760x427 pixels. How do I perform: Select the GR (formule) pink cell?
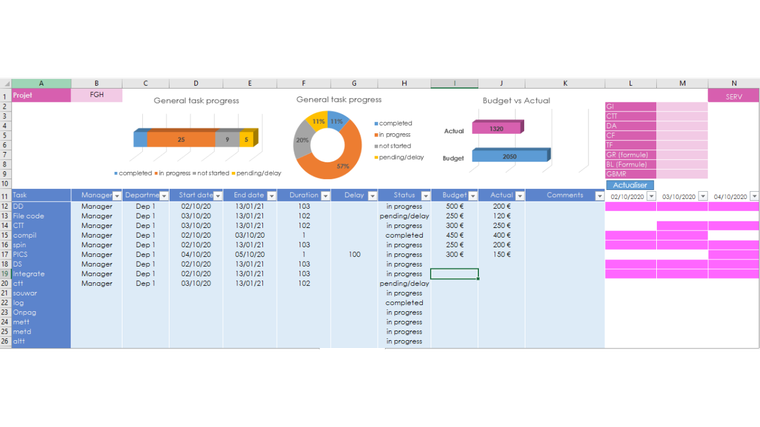[x=630, y=155]
